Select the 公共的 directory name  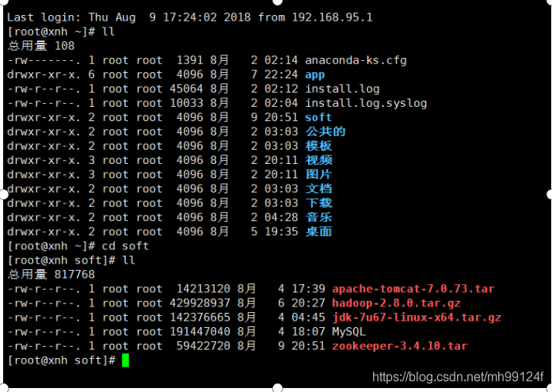pyautogui.click(x=325, y=132)
